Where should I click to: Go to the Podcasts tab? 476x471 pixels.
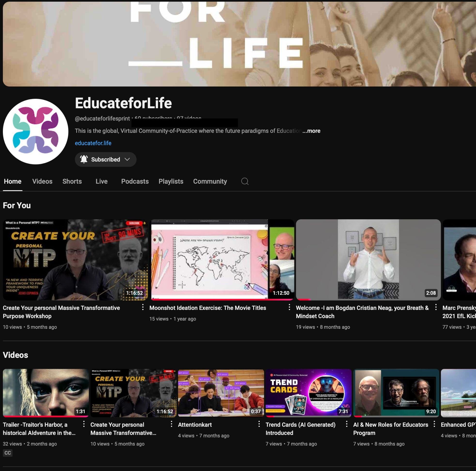coord(135,181)
